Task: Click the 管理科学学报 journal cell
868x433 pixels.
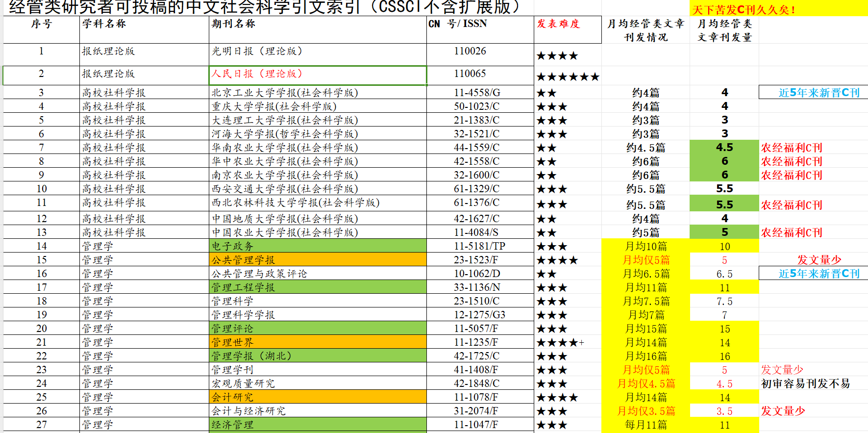Action: pyautogui.click(x=318, y=314)
